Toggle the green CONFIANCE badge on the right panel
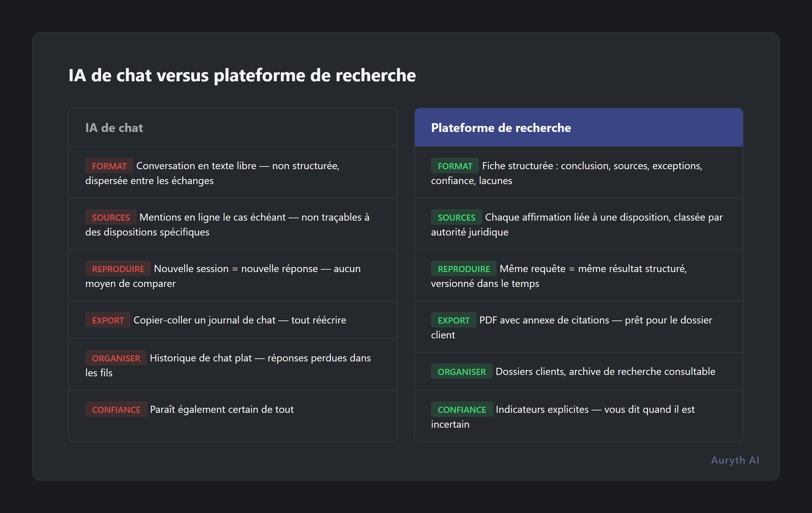812x513 pixels. click(462, 409)
